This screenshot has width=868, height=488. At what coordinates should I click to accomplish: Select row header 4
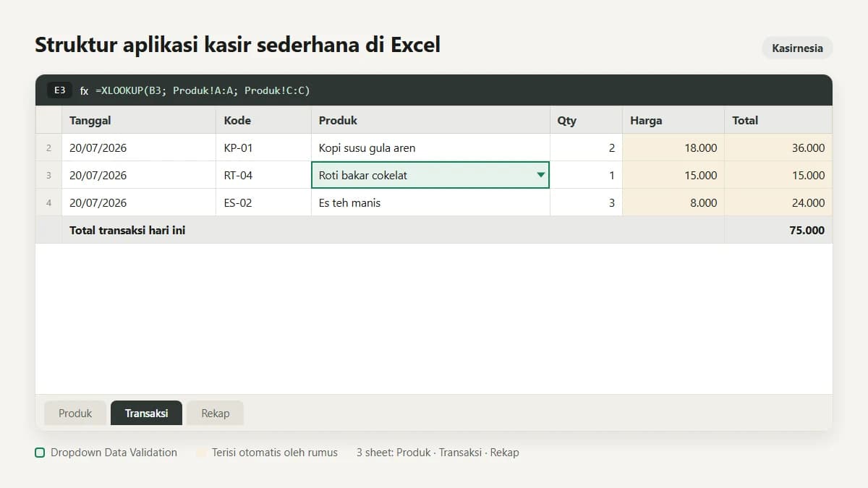click(48, 202)
